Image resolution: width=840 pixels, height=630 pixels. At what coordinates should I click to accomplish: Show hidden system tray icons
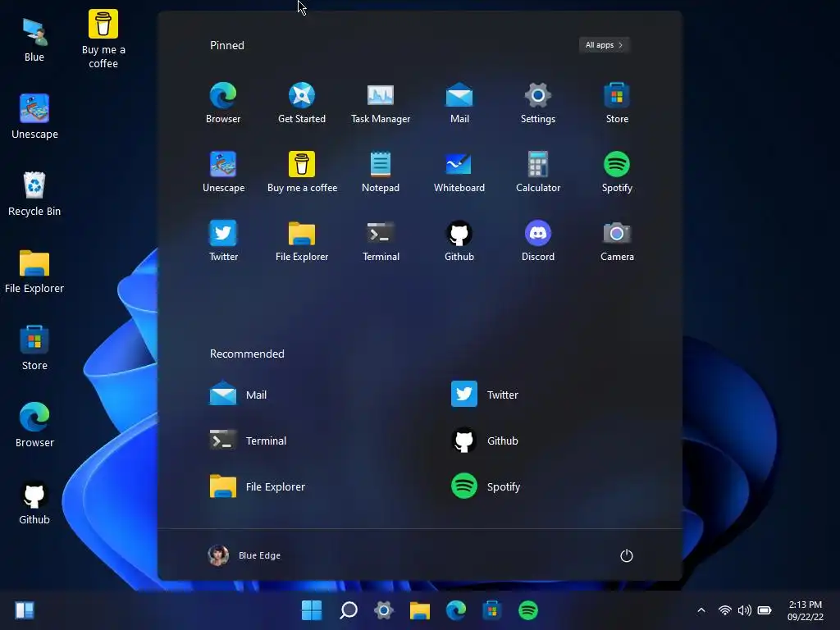701,610
